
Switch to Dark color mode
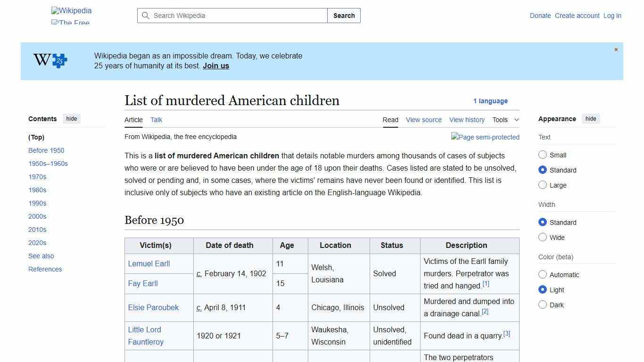tap(543, 304)
